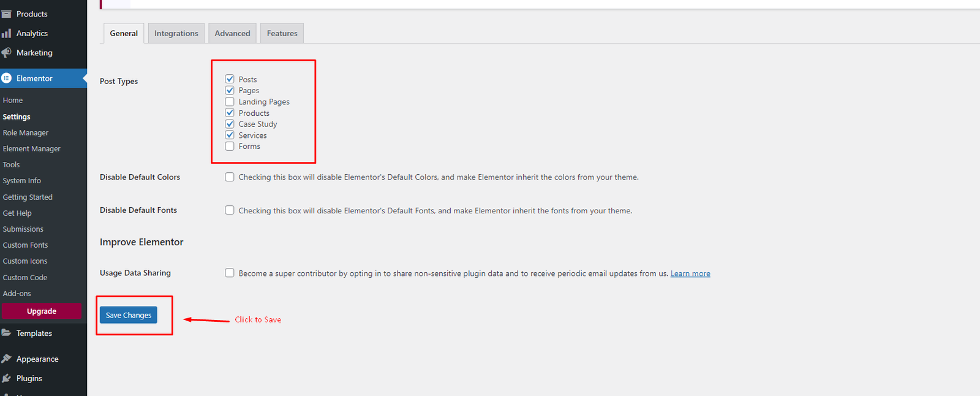This screenshot has width=980, height=396.
Task: Click the Elementor logo icon in sidebar
Action: [x=7, y=78]
